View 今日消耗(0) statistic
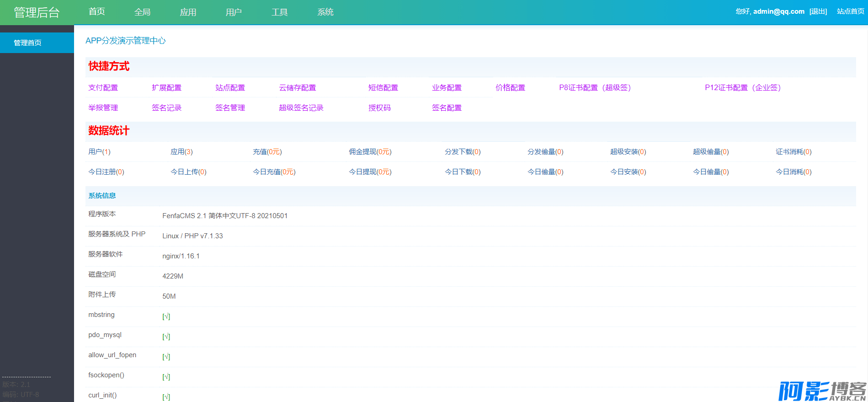This screenshot has width=868, height=402. coord(794,172)
